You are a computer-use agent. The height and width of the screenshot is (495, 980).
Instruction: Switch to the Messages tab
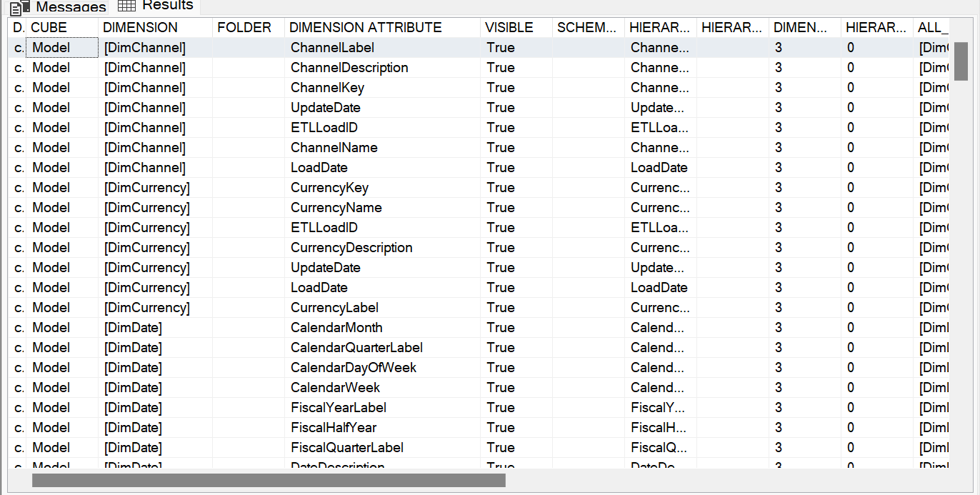pyautogui.click(x=59, y=7)
